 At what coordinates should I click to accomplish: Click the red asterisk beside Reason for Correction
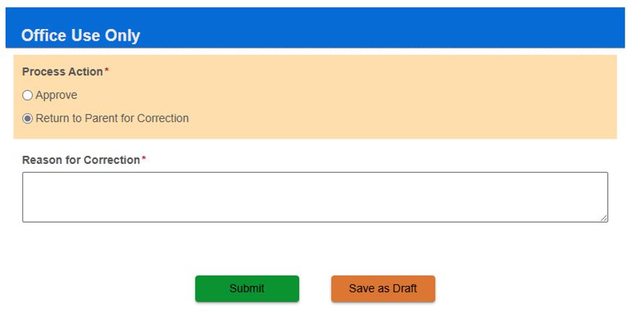click(x=143, y=159)
